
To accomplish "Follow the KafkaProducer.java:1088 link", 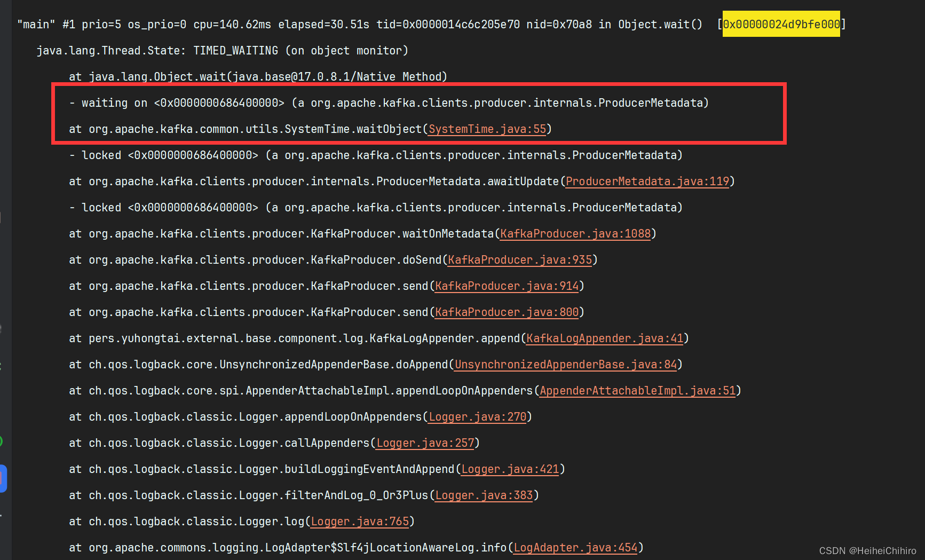I will click(575, 234).
